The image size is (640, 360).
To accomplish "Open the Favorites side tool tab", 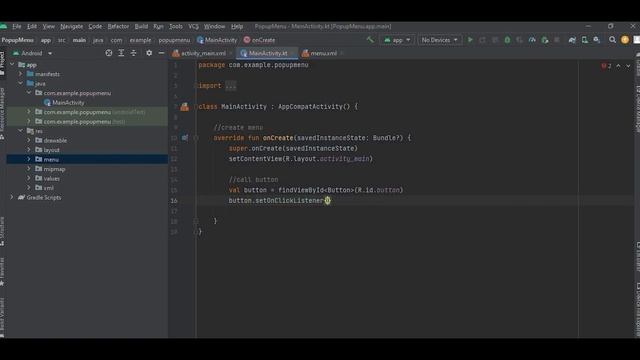I will tap(2, 271).
